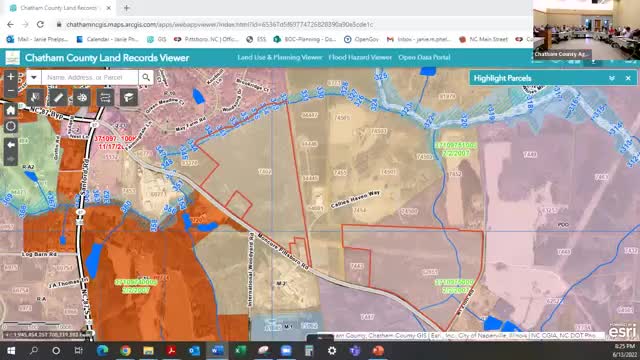
Task: Open the Land Use & Planning Viewer link
Action: 280,58
